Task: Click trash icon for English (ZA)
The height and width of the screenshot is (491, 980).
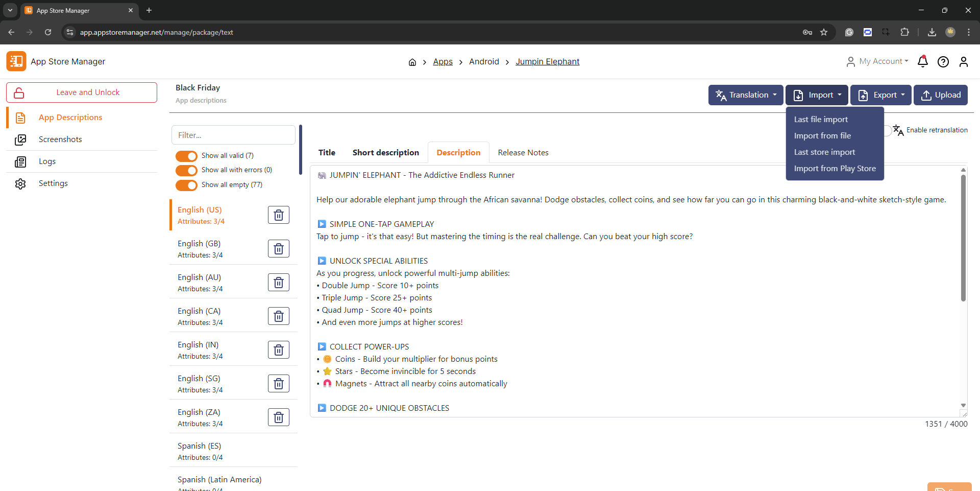Action: (x=279, y=417)
